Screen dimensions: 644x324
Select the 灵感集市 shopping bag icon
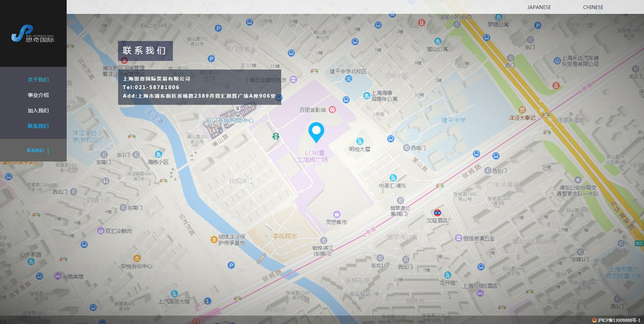(336, 214)
